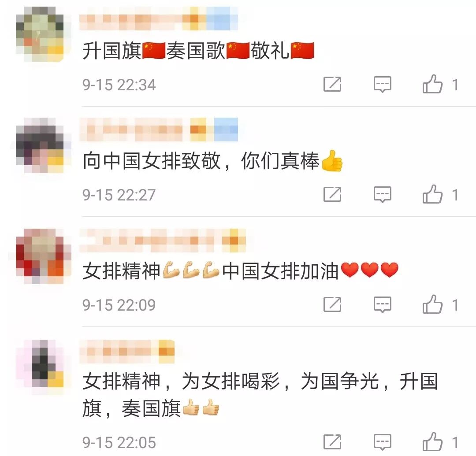
Task: Repost the comment posted at 22:34
Action: pyautogui.click(x=332, y=84)
